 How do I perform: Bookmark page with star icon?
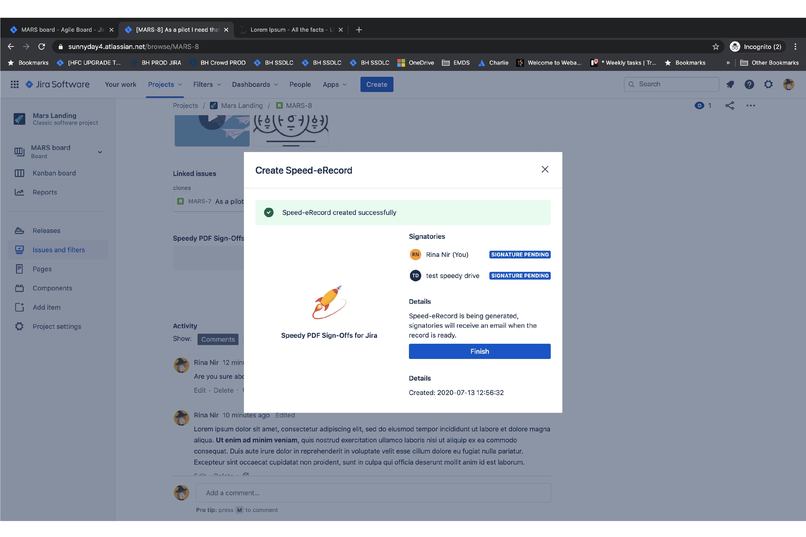tap(716, 46)
